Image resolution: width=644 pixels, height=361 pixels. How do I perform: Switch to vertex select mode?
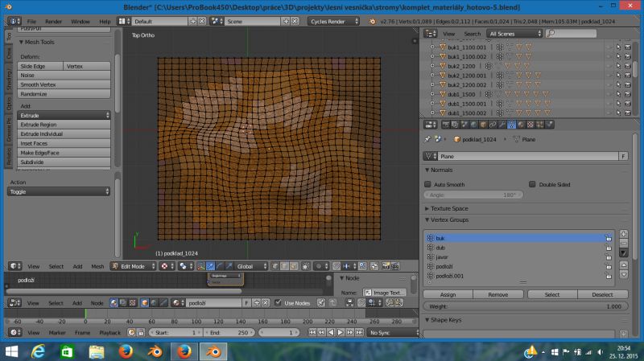coord(275,266)
